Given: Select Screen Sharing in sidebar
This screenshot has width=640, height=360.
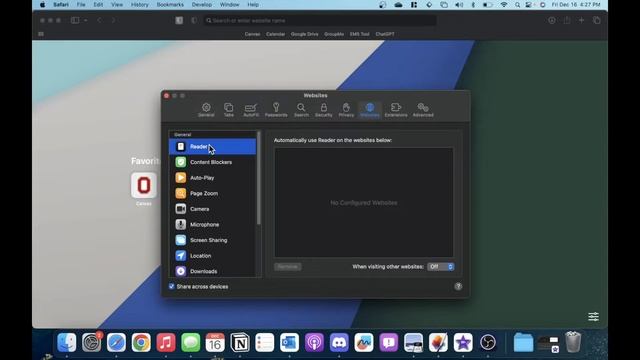Looking at the screenshot, I should 212,240.
